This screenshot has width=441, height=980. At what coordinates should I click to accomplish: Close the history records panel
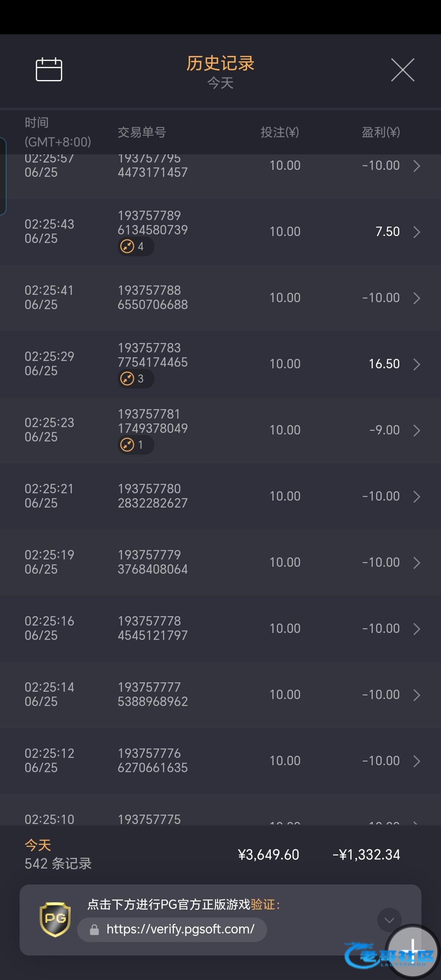click(403, 70)
